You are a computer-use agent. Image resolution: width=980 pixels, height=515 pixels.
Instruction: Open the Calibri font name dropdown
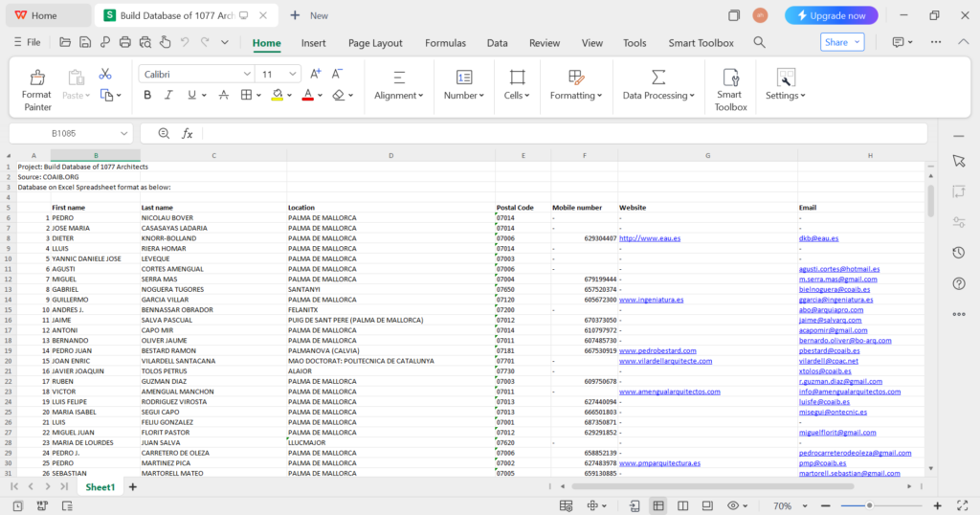click(x=247, y=75)
